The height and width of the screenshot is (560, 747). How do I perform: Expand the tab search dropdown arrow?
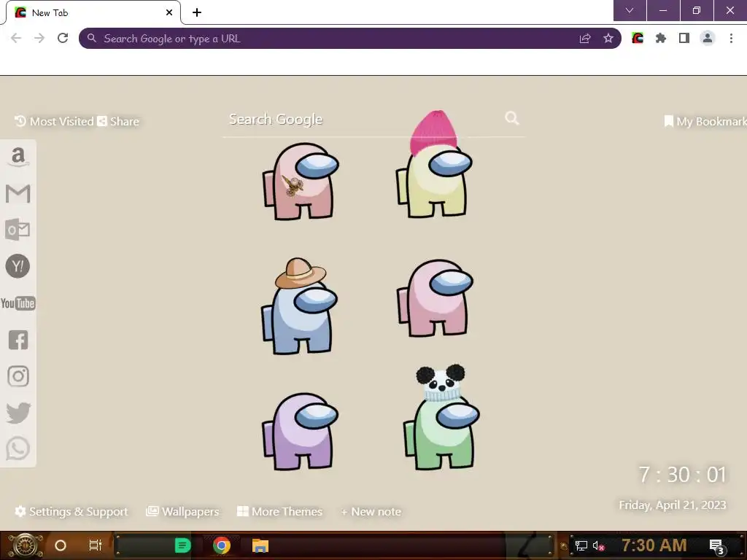630,10
